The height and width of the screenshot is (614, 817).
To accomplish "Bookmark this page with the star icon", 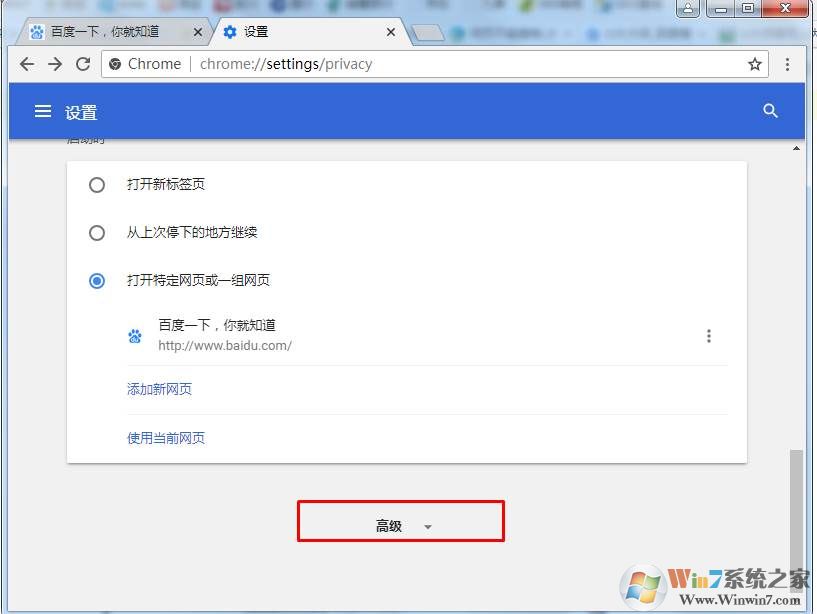I will (754, 64).
